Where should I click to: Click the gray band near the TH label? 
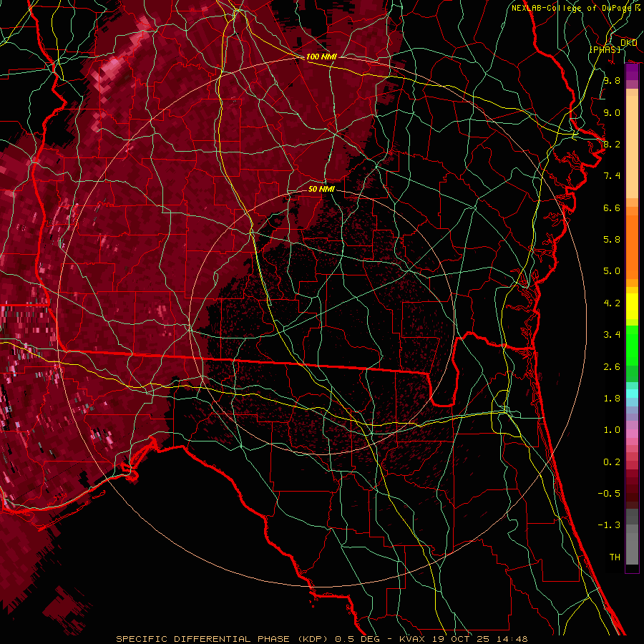coord(632,555)
